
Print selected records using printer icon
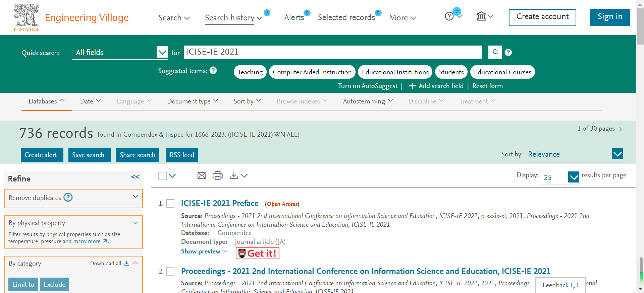pos(217,175)
